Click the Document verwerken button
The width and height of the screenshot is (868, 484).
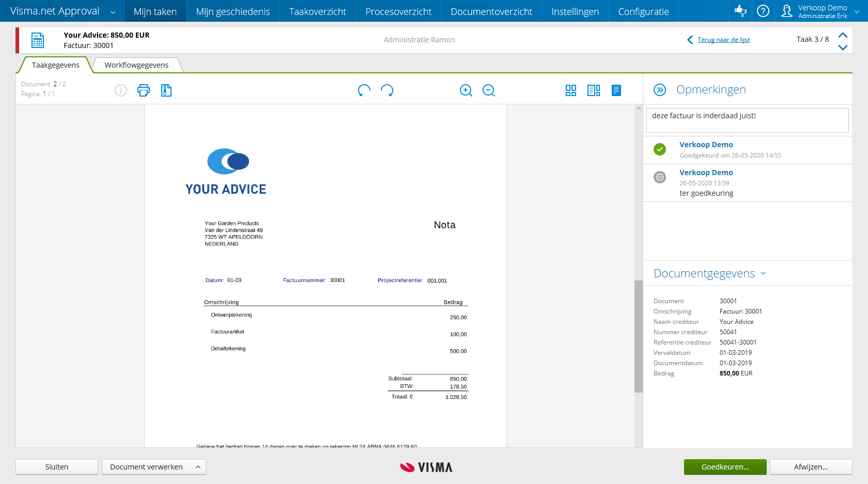coord(146,467)
